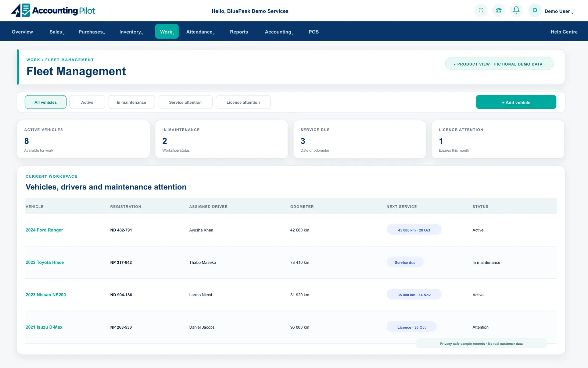
Task: Filter by Licence attention
Action: (x=243, y=102)
